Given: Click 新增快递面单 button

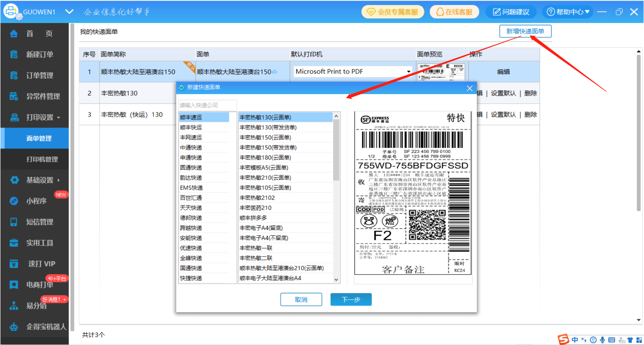Looking at the screenshot, I should [525, 31].
